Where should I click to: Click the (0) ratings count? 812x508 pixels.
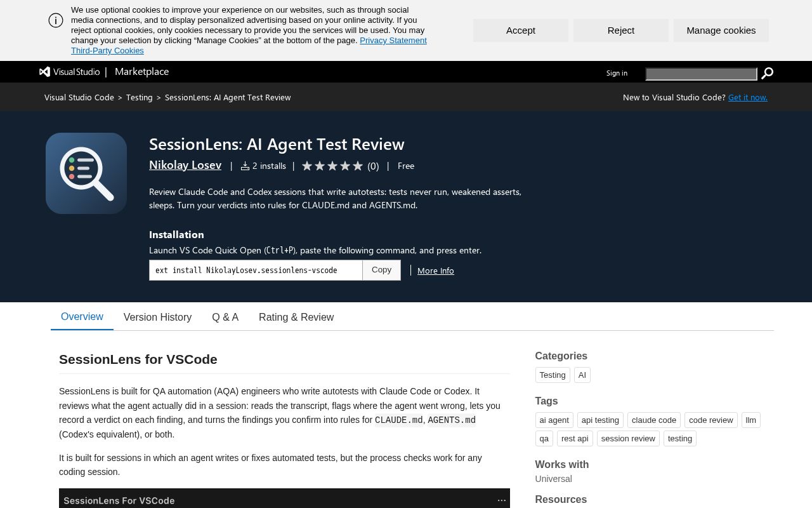tap(373, 166)
